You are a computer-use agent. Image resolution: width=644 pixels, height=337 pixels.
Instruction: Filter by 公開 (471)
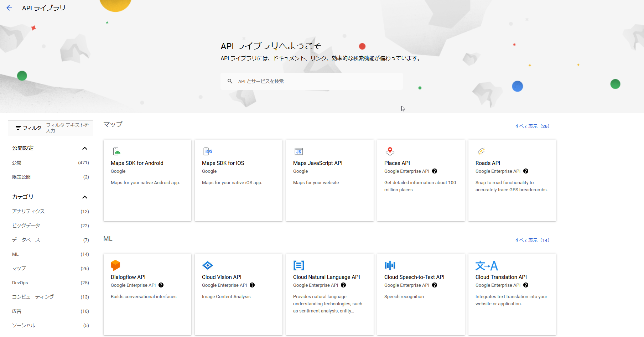[51, 162]
